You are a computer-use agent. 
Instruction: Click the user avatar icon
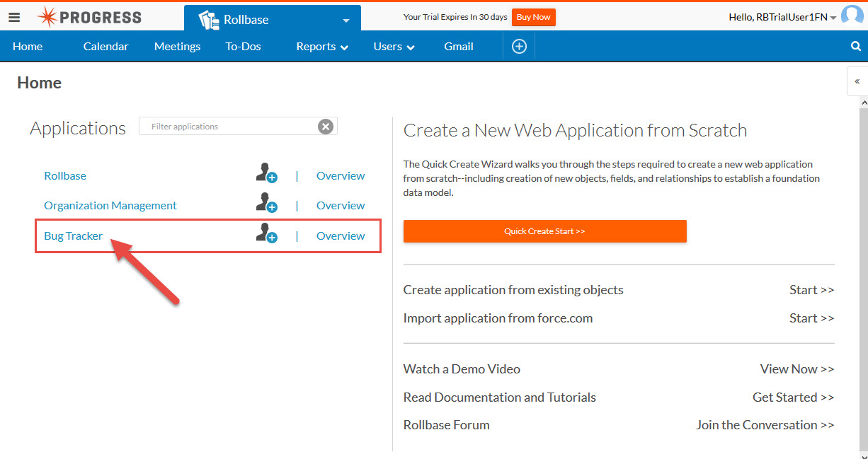point(852,17)
